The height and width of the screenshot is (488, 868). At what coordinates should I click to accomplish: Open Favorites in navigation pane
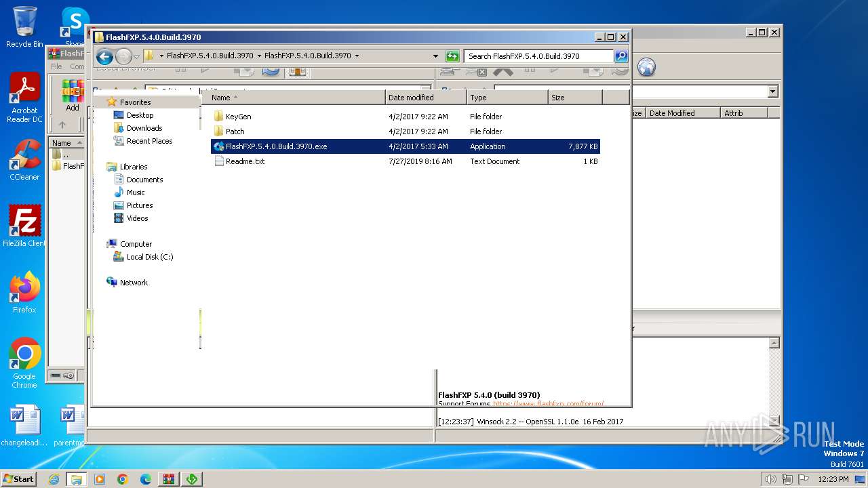(x=135, y=102)
